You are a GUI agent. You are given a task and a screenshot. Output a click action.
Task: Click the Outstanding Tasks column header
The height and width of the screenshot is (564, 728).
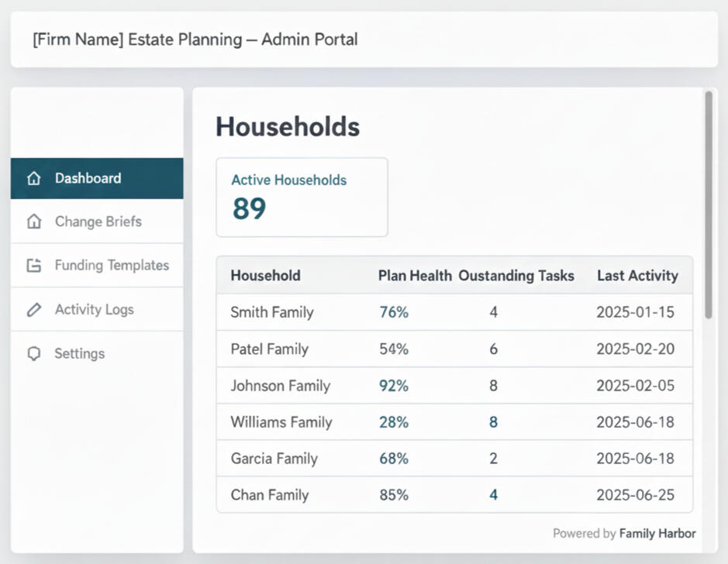(516, 276)
